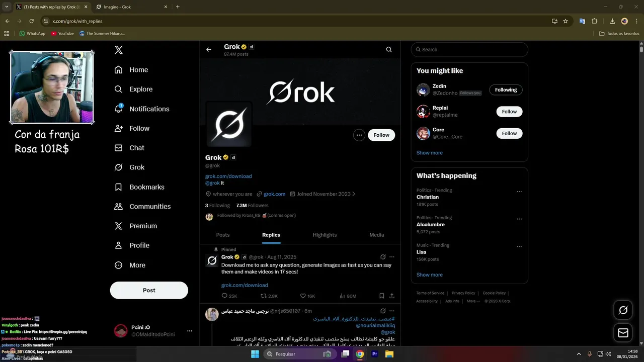The height and width of the screenshot is (362, 644).
Task: Open the floating Grok button
Action: click(623, 310)
